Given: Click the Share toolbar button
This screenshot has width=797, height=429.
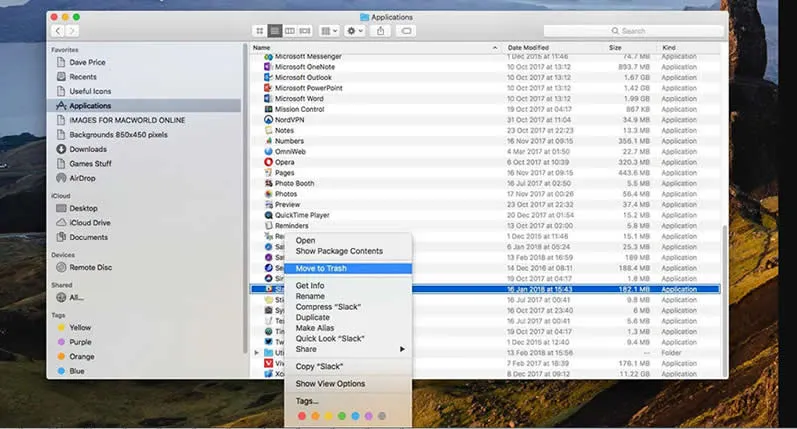Looking at the screenshot, I should [380, 31].
